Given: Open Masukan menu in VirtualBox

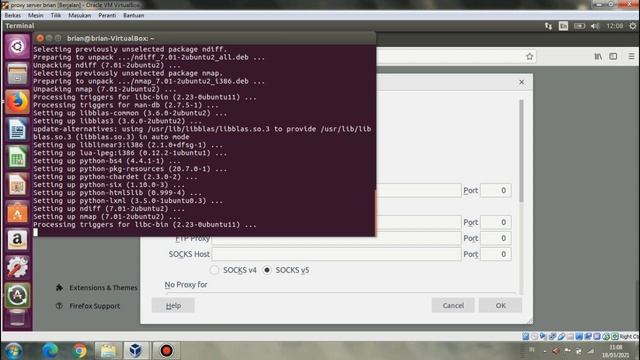Looking at the screenshot, I should (80, 15).
